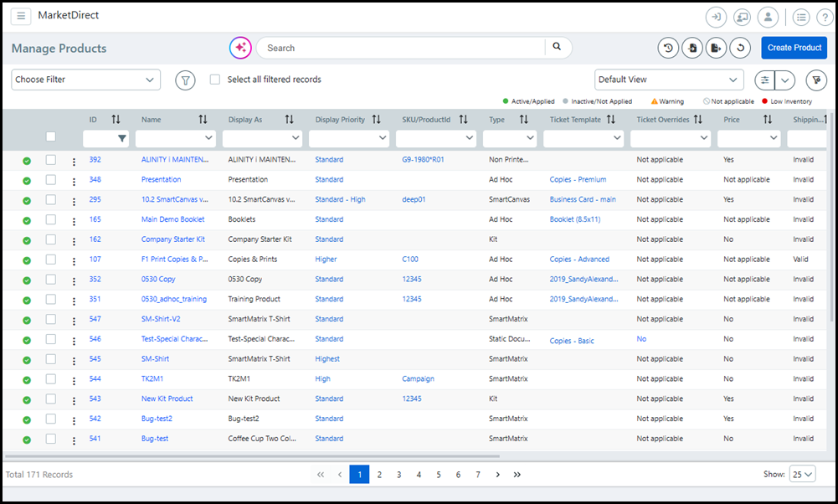The height and width of the screenshot is (504, 838).
Task: Click the Create Product button
Action: (x=794, y=48)
